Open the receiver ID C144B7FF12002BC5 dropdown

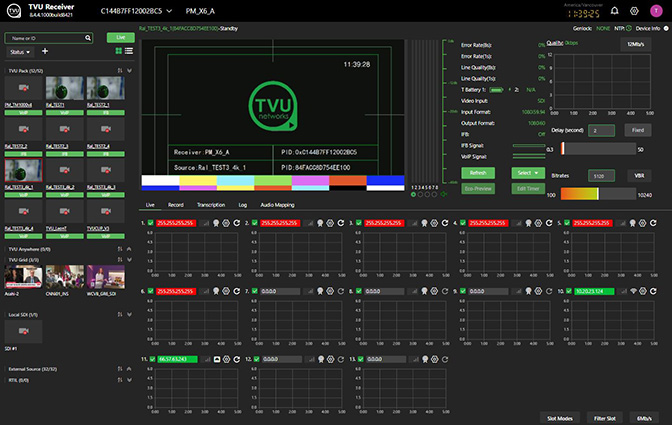(136, 11)
